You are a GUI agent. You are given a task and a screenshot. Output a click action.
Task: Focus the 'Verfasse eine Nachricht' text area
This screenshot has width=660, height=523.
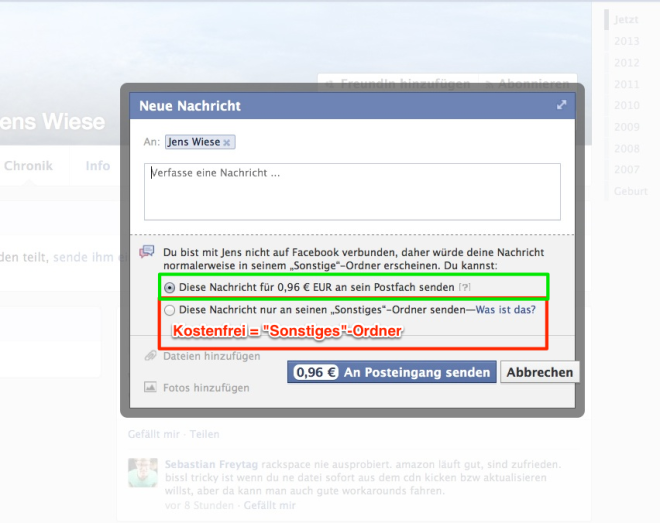coord(352,191)
